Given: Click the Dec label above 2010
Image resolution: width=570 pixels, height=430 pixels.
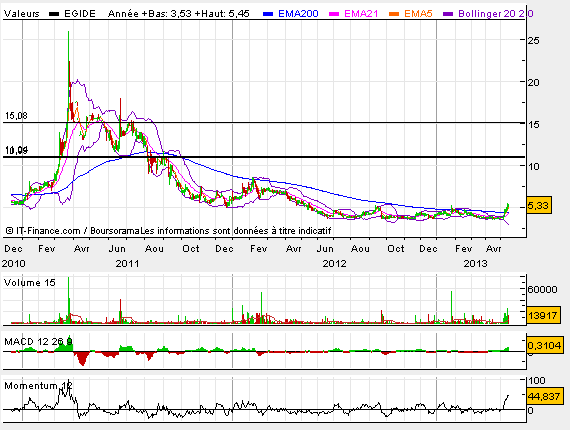Looking at the screenshot, I should click(13, 249).
